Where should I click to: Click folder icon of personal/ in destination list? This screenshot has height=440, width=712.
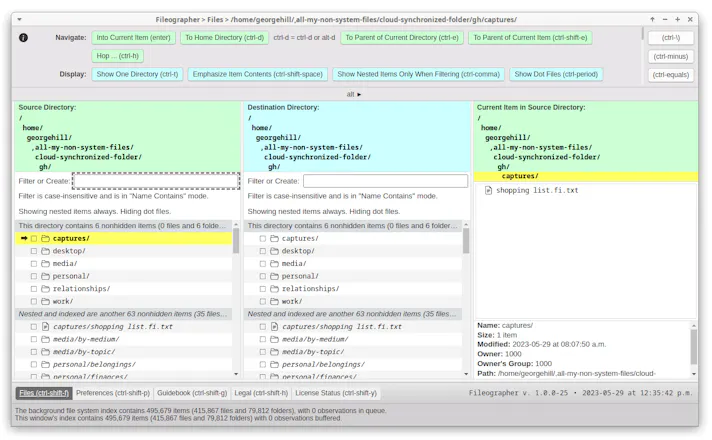pos(274,276)
